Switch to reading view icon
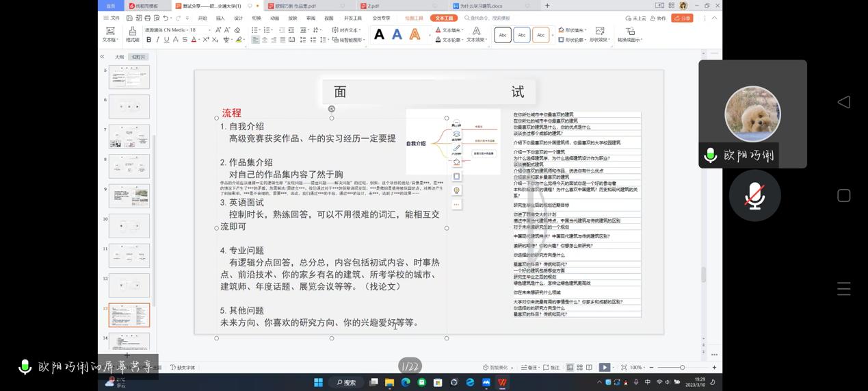 (x=589, y=368)
